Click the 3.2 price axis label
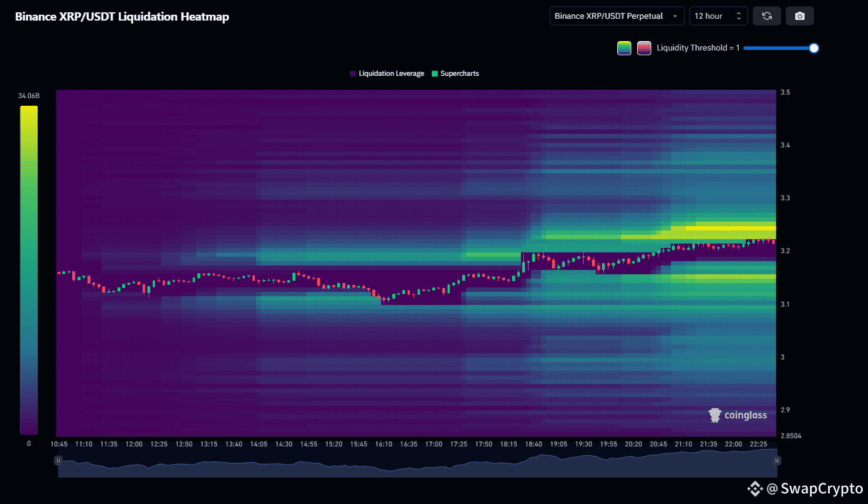Screen dimensions: 868x504 [x=785, y=251]
